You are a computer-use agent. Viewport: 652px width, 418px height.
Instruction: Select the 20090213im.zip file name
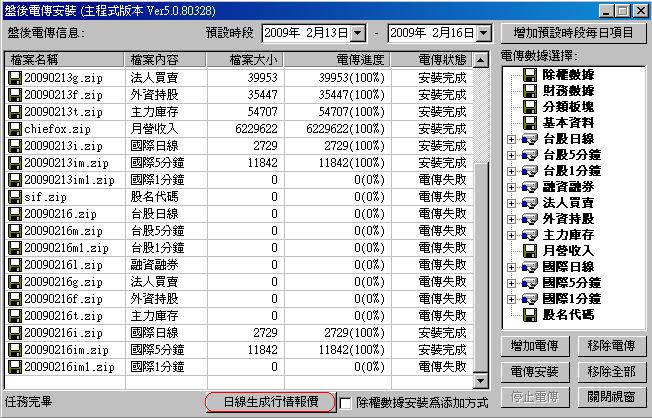(x=66, y=163)
